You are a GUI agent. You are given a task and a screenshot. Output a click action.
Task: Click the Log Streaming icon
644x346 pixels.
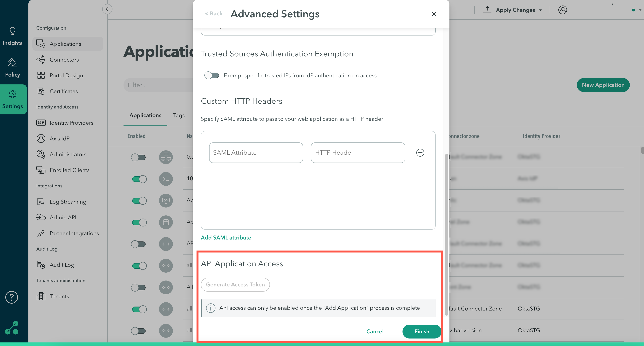coord(41,201)
